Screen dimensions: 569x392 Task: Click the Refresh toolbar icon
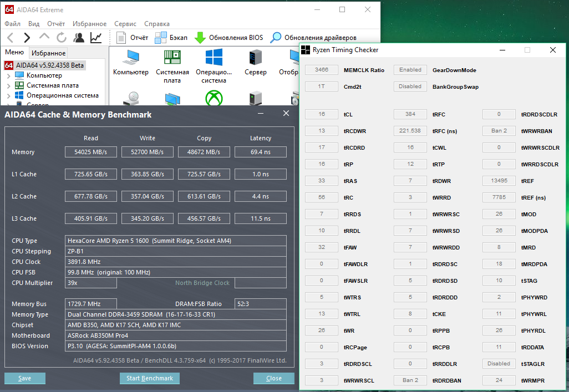click(62, 38)
